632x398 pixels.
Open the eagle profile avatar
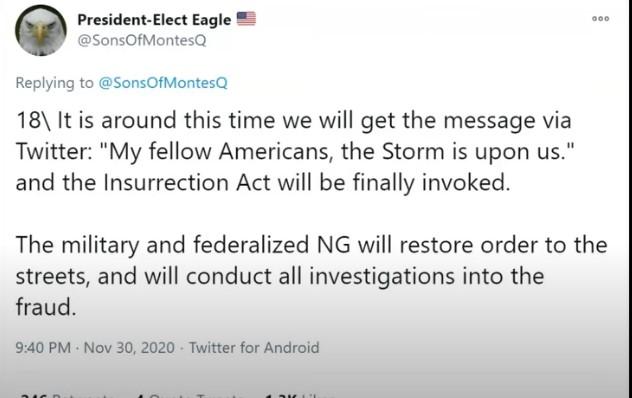click(41, 31)
